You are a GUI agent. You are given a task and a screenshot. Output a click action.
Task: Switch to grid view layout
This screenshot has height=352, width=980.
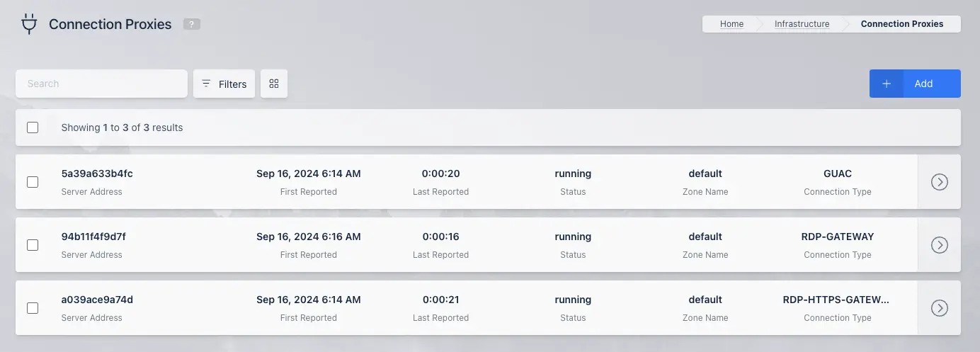pyautogui.click(x=274, y=84)
